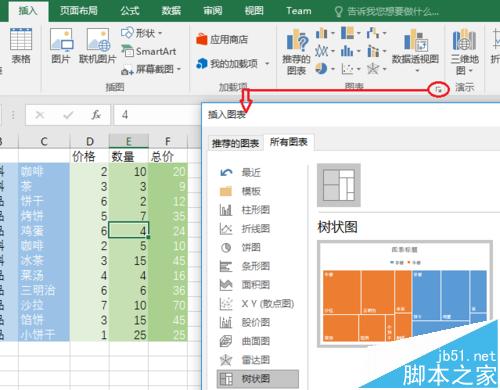The image size is (500, 390).
Task: Switch to the 公式 ribbon tab
Action: click(x=130, y=11)
